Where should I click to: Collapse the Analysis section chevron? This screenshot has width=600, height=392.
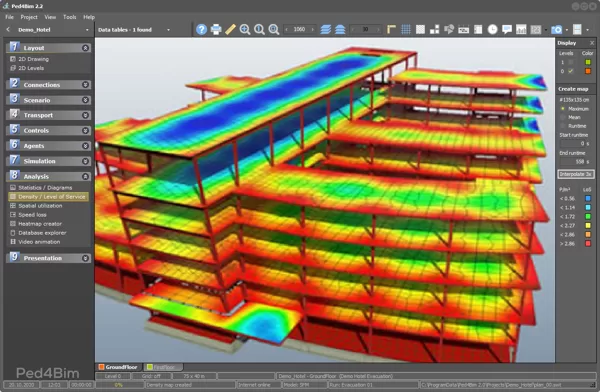[85, 176]
